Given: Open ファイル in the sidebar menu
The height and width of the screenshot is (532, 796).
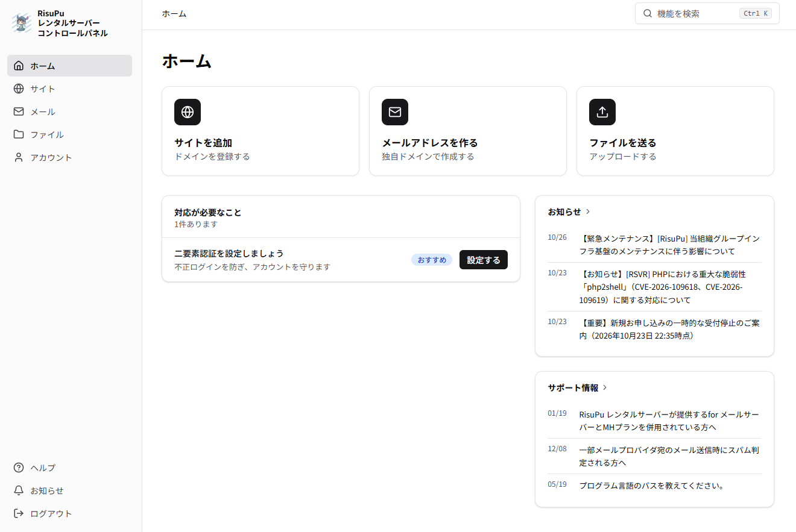Looking at the screenshot, I should 69,134.
